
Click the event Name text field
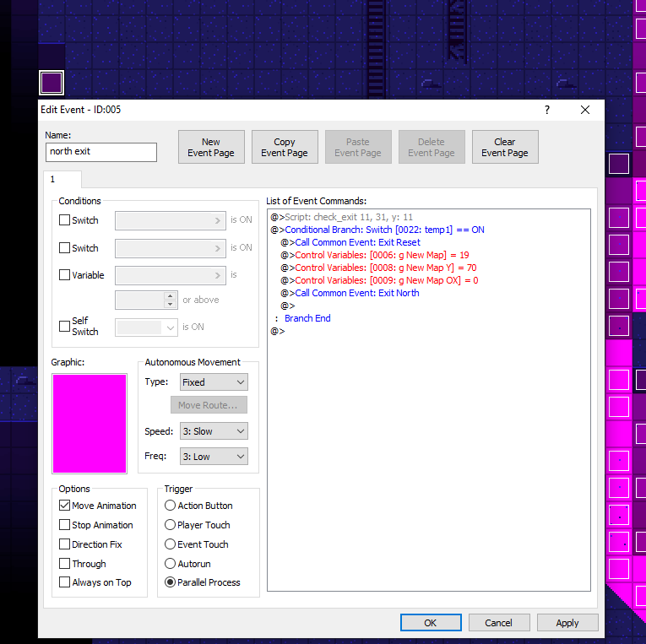click(x=101, y=152)
